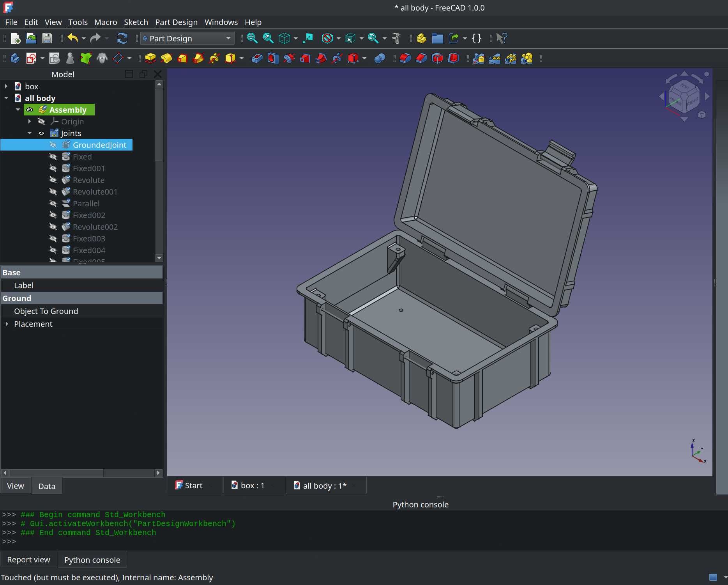Image resolution: width=728 pixels, height=585 pixels.
Task: Click the model tree scroll down arrow
Action: (159, 258)
